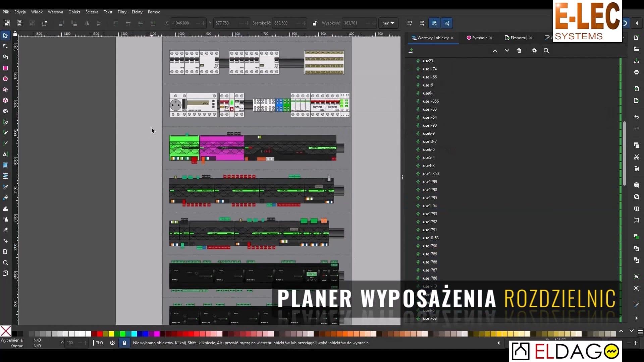Image resolution: width=644 pixels, height=362 pixels.
Task: Pick the Spiral tool
Action: (x=5, y=111)
